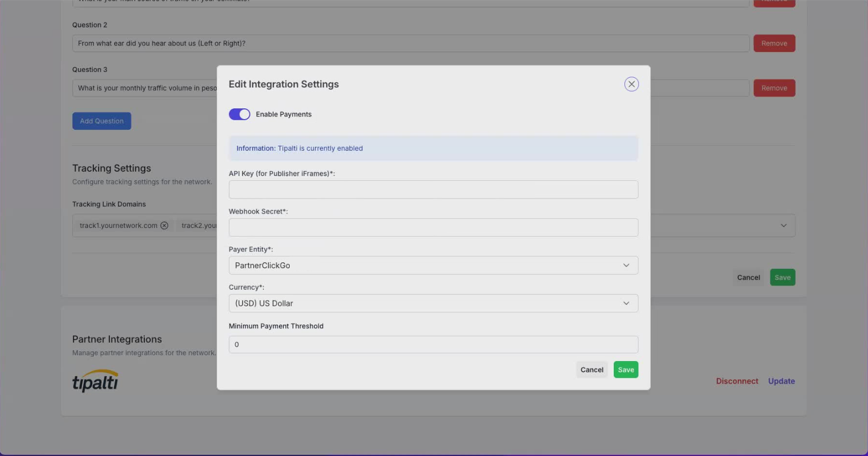This screenshot has height=456, width=868.
Task: Expand the Currency dropdown
Action: pos(433,303)
